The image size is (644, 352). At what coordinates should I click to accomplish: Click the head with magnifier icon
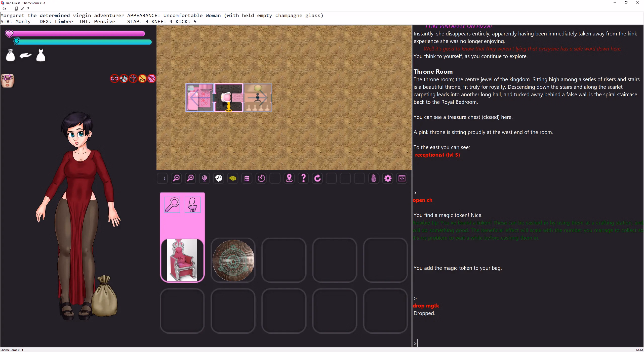point(219,178)
